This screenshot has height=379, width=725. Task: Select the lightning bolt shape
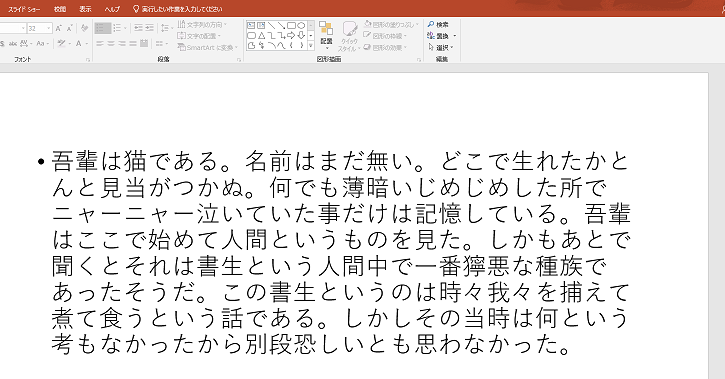coord(261,45)
